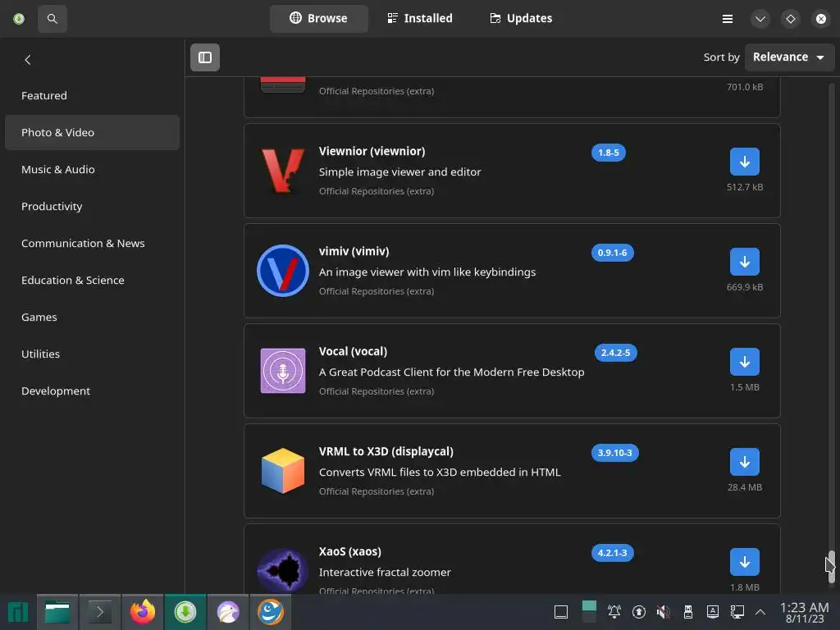The image size is (840, 630).
Task: Click Vocal version badge 2.4.2-5
Action: pyautogui.click(x=615, y=353)
